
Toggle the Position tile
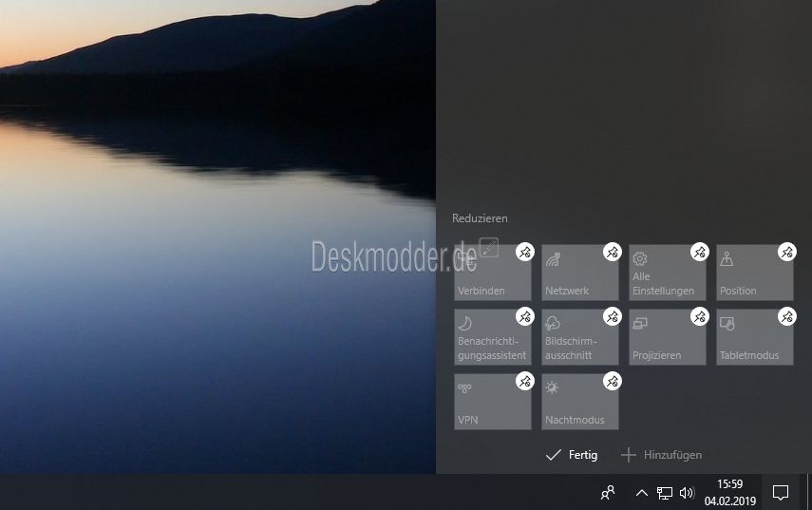coord(752,276)
